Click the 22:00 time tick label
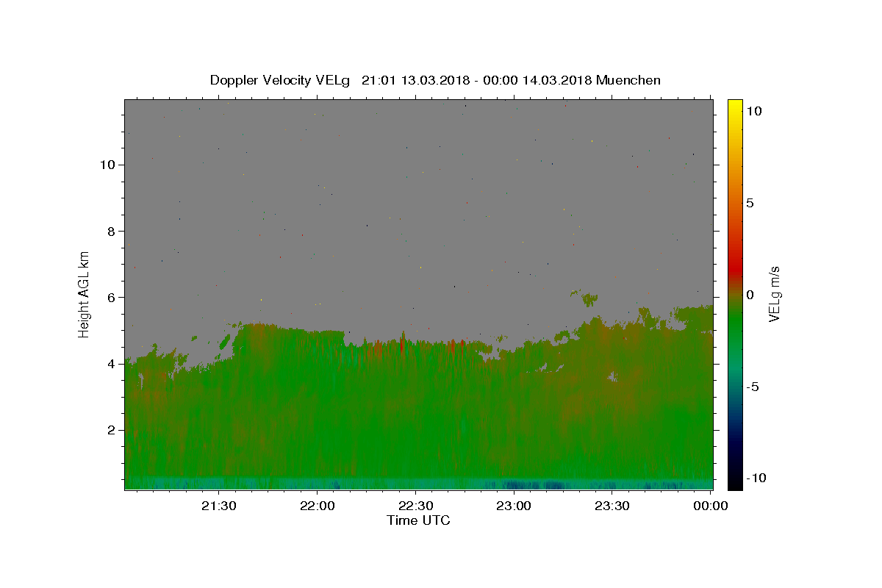 point(318,506)
